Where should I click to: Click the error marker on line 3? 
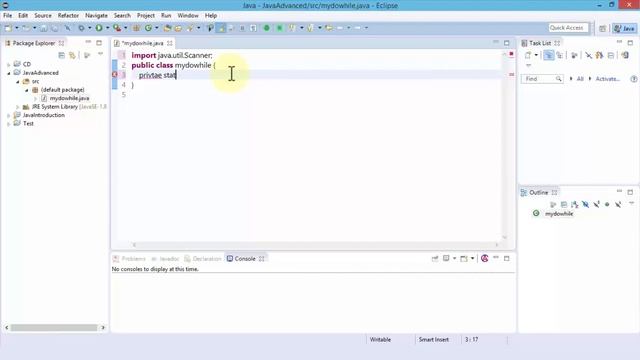(115, 75)
